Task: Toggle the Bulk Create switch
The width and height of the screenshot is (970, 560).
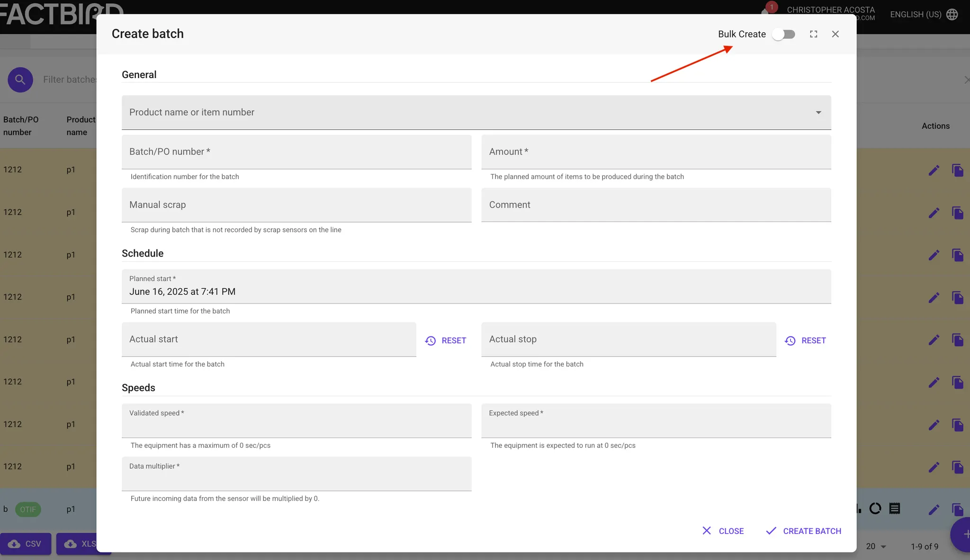Action: 783,34
